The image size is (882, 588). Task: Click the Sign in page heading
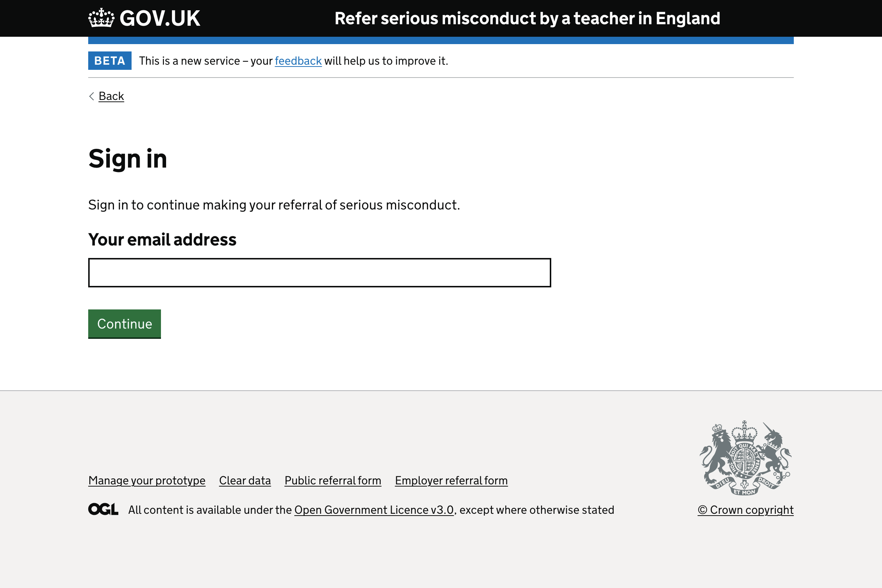pyautogui.click(x=128, y=159)
